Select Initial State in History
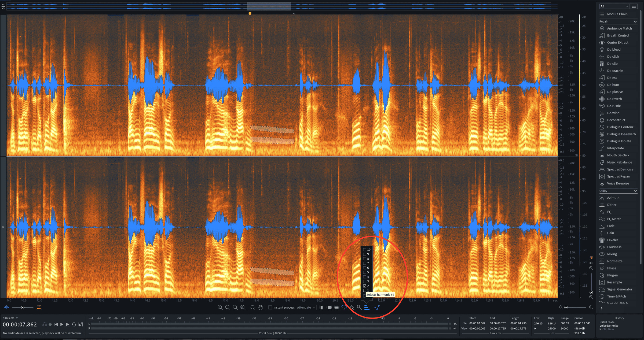The height and width of the screenshot is (340, 644). pos(607,322)
